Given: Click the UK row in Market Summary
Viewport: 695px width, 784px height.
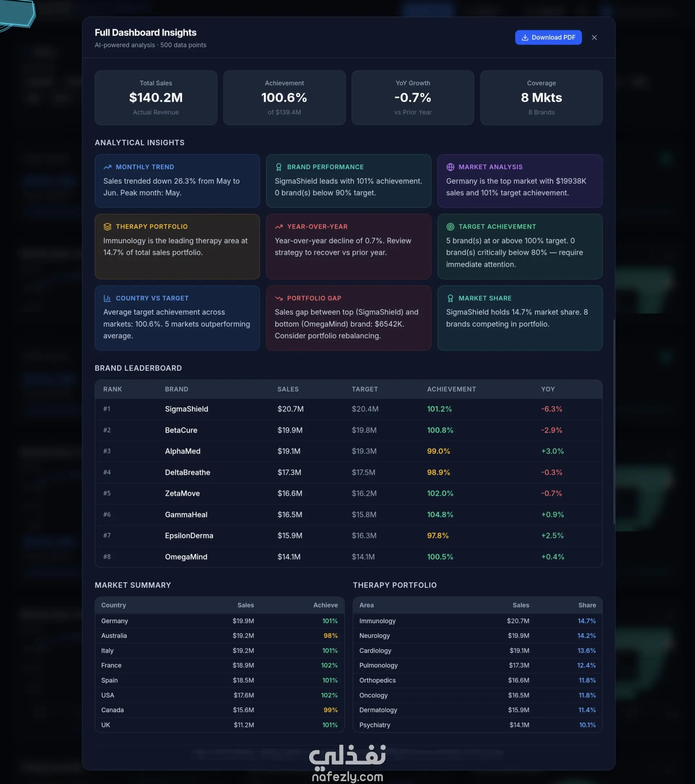Looking at the screenshot, I should point(219,725).
